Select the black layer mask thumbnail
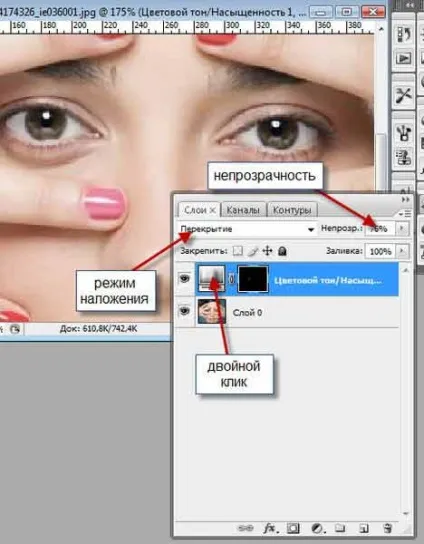The image size is (424, 544). point(253,279)
